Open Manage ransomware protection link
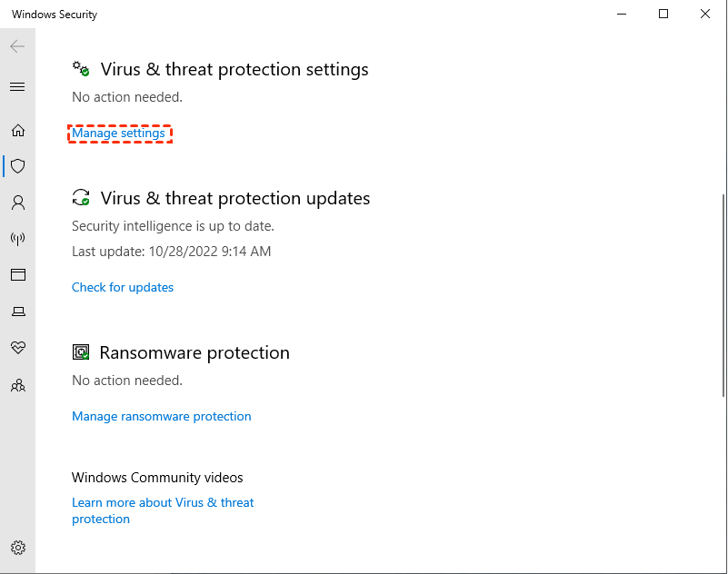 pyautogui.click(x=162, y=417)
